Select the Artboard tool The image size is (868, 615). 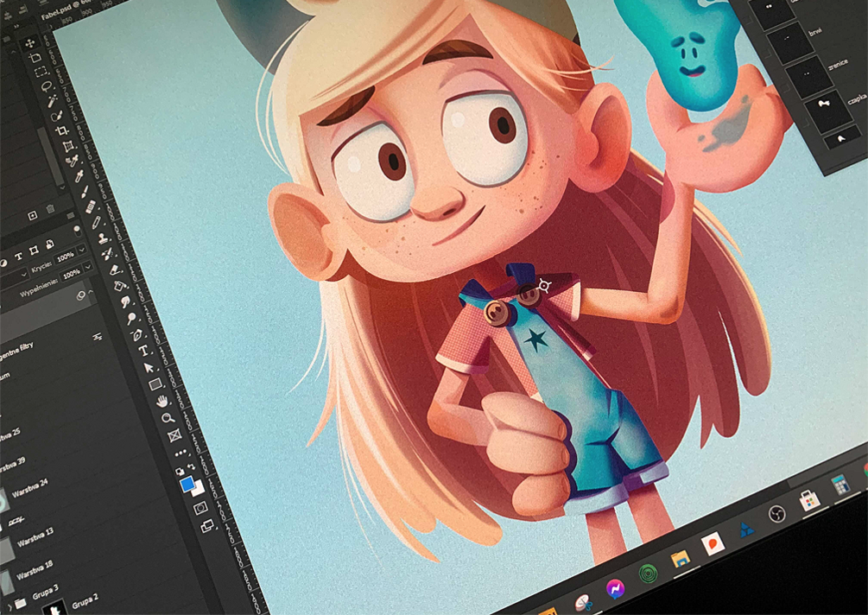pyautogui.click(x=35, y=57)
